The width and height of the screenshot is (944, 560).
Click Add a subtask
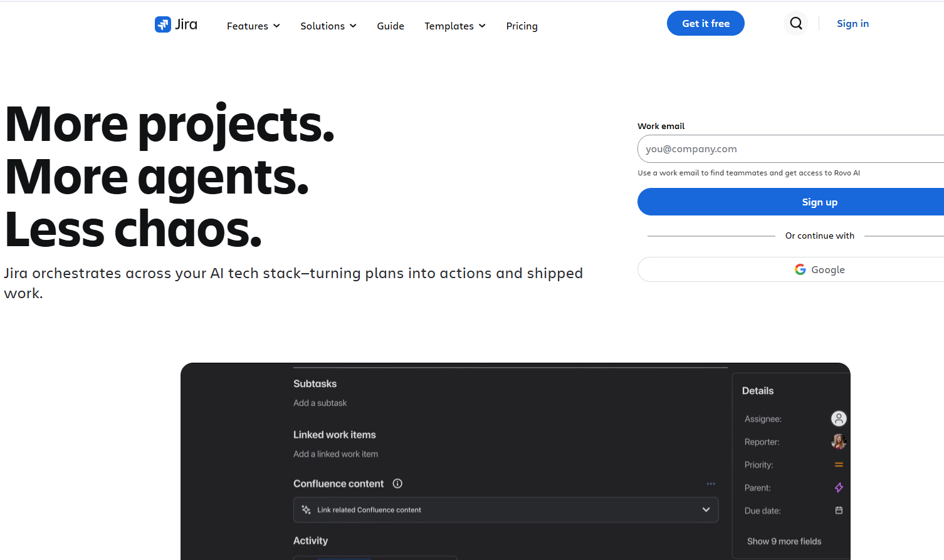[x=320, y=403]
